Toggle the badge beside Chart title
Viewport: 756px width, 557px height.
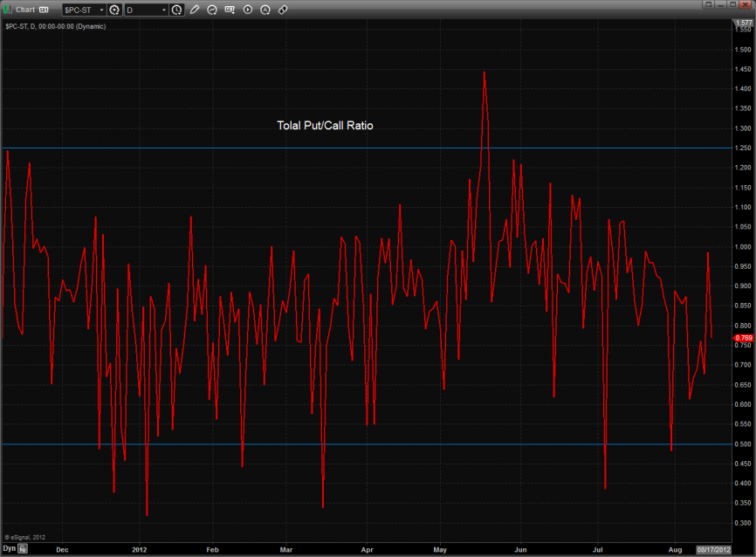(x=44, y=10)
